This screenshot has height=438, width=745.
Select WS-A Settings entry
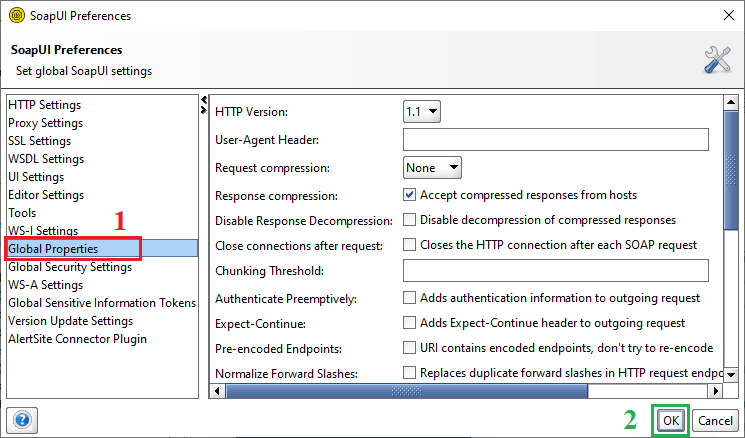click(x=102, y=285)
